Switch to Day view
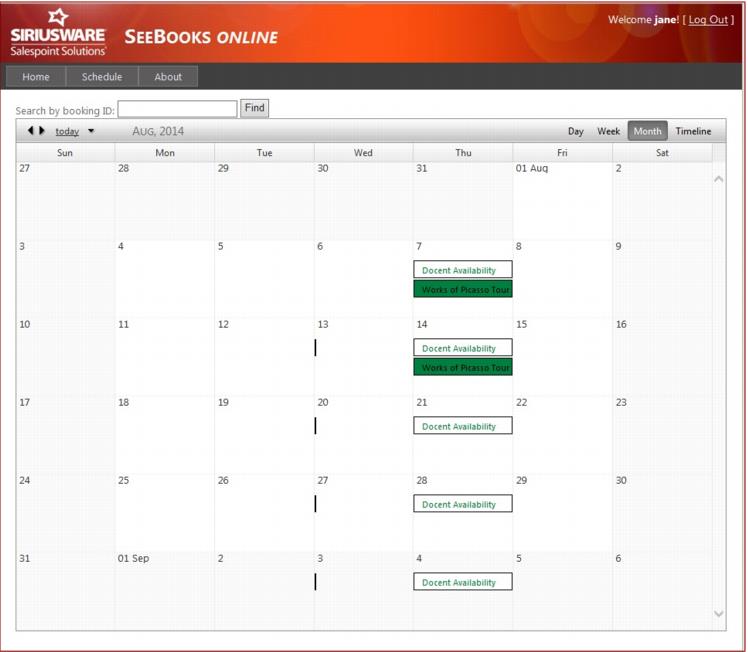The height and width of the screenshot is (652, 748). coord(576,131)
